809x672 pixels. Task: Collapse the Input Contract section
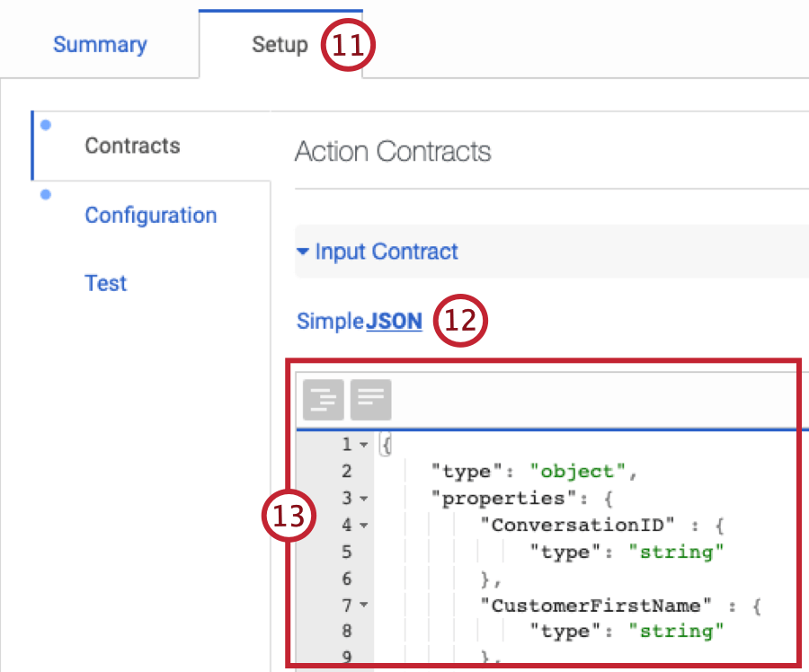pos(303,252)
